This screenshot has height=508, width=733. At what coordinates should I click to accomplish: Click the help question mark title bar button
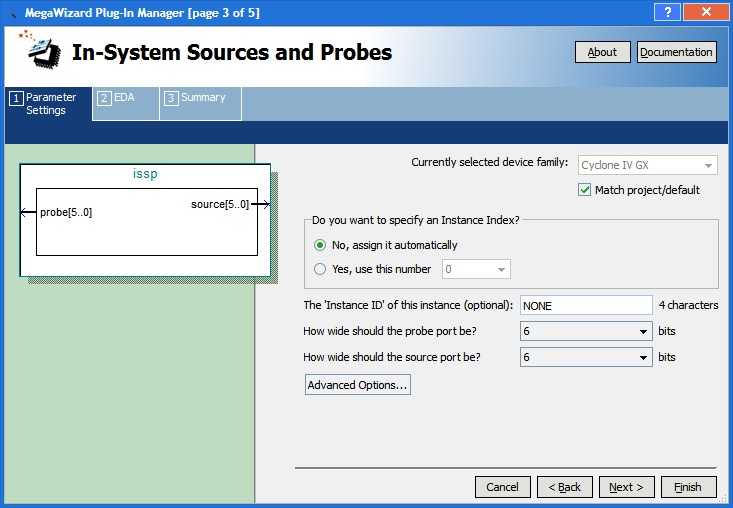(x=667, y=12)
